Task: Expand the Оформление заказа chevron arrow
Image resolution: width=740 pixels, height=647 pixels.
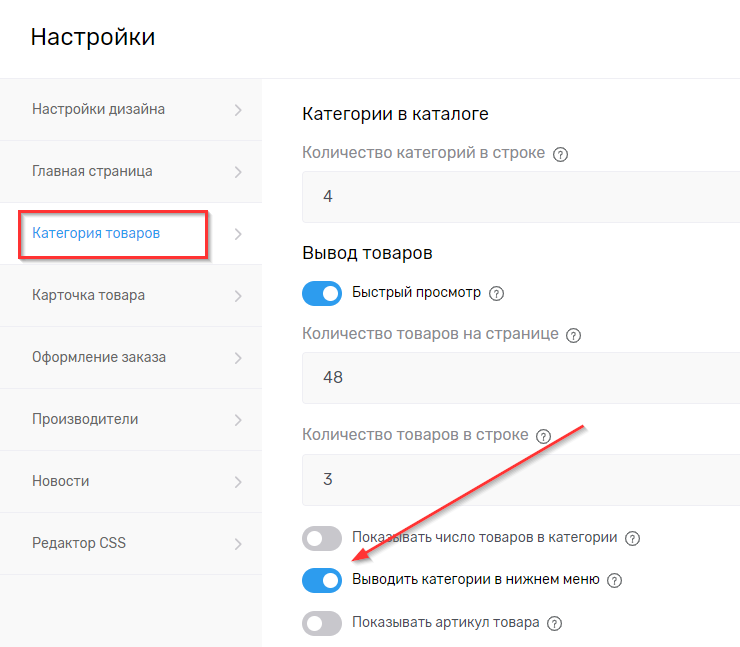Action: (238, 358)
